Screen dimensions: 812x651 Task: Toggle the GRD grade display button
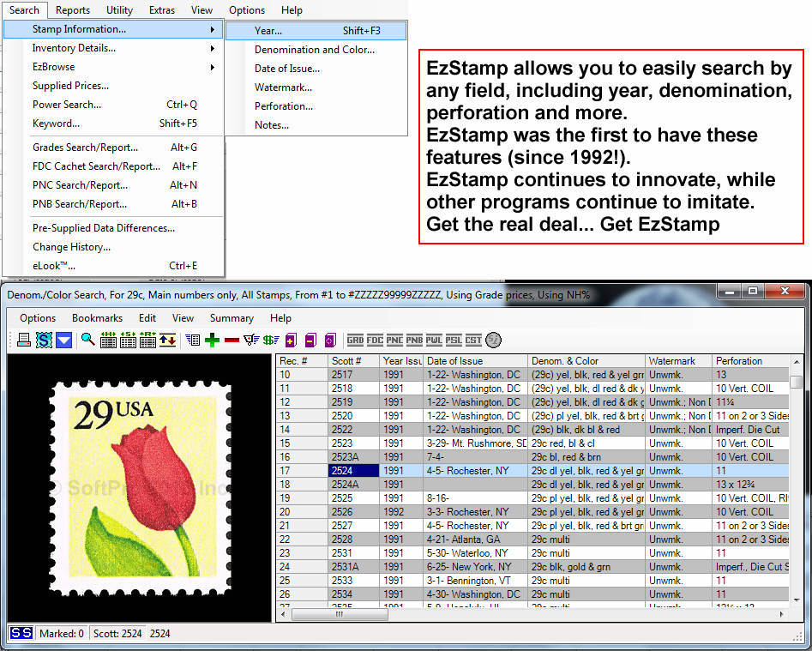354,339
